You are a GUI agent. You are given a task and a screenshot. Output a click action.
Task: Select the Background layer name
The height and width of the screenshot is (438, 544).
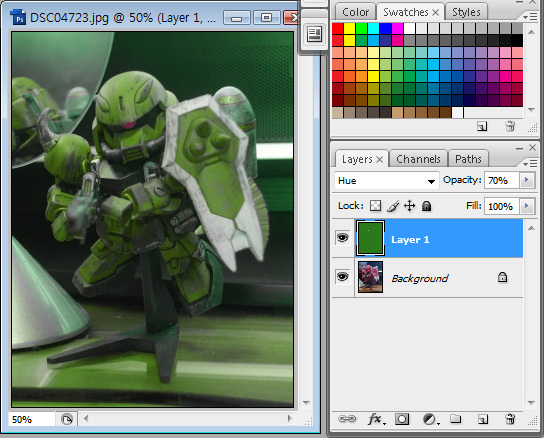(x=420, y=278)
